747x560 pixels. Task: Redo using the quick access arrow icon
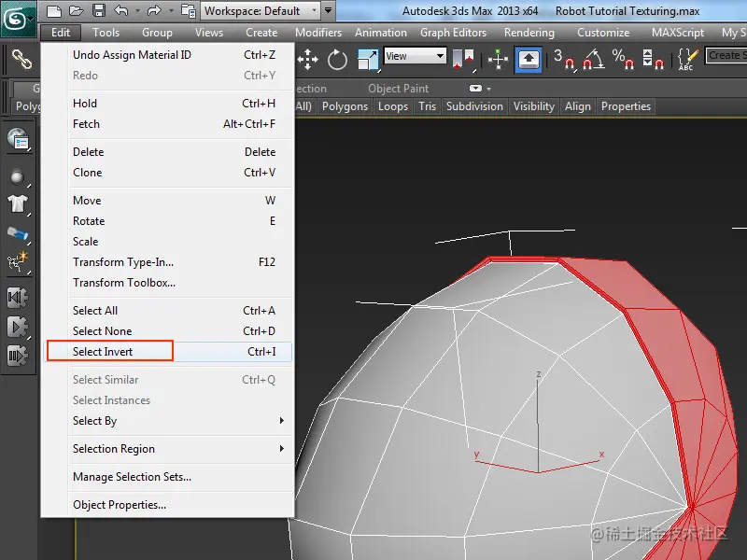154,10
